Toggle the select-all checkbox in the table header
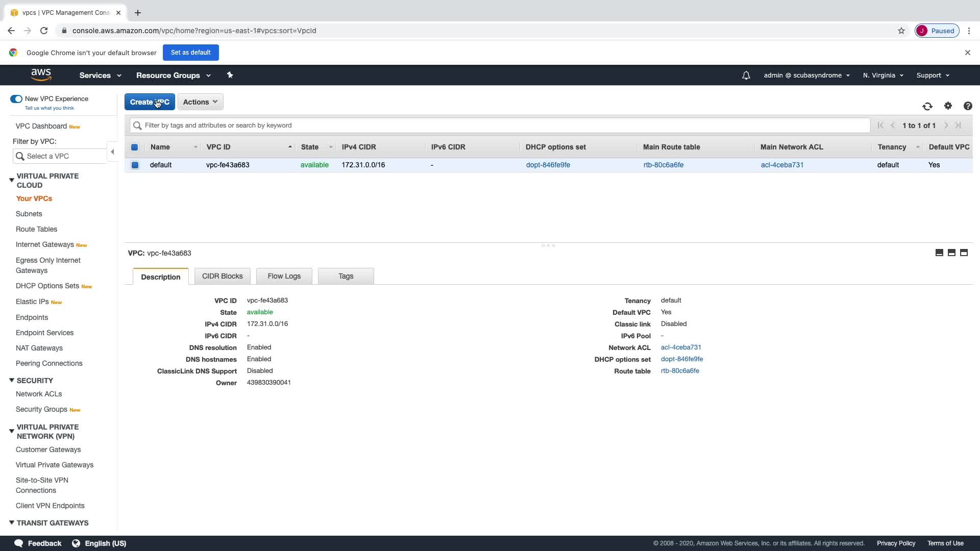This screenshot has width=980, height=551. coord(135,147)
